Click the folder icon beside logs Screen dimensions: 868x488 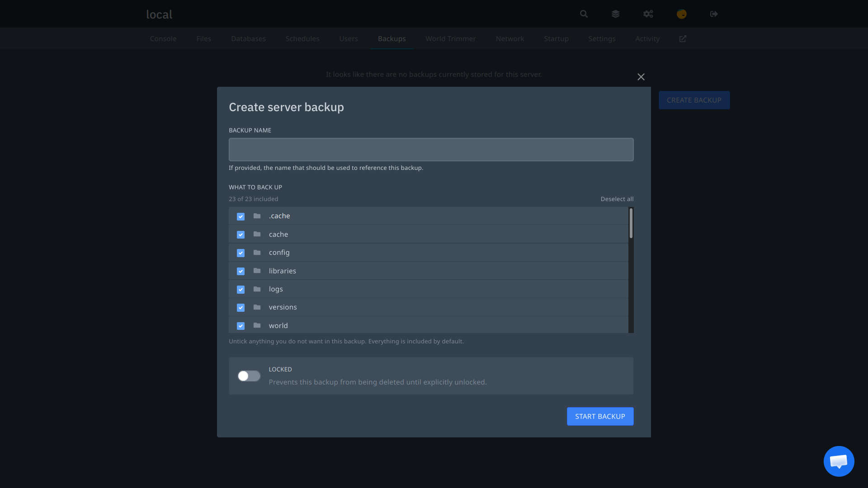(257, 289)
